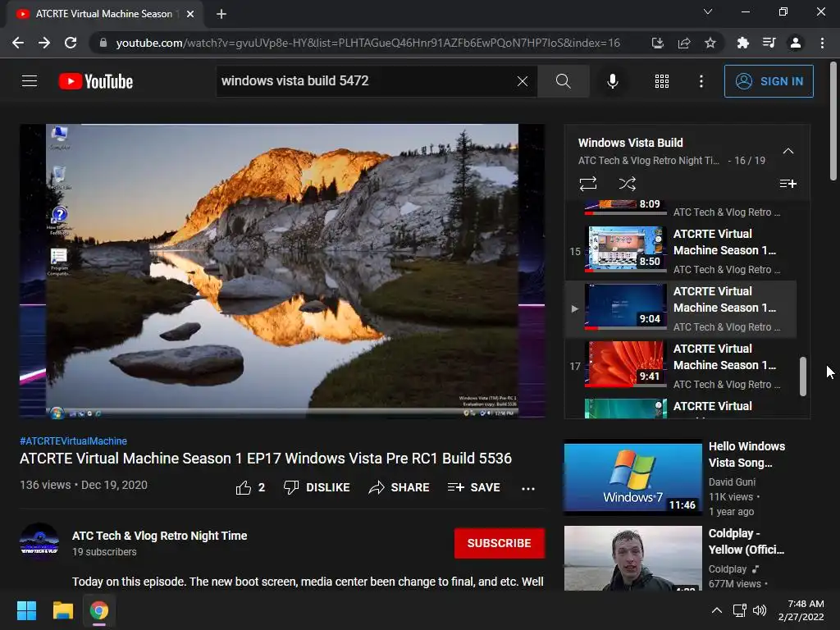Click the browser address bar URL
The height and width of the screenshot is (630, 840).
(368, 43)
